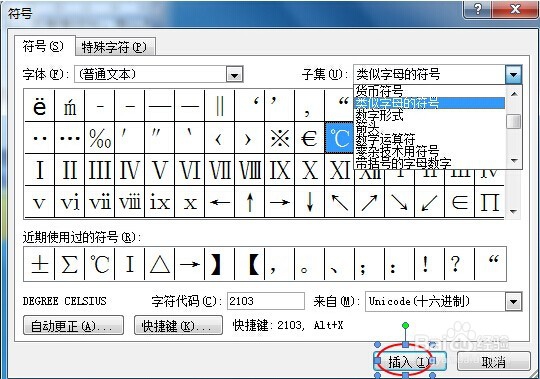Select the southeast arrow ↘ symbol
Image resolution: width=540 pixels, height=379 pixels.
[399, 202]
